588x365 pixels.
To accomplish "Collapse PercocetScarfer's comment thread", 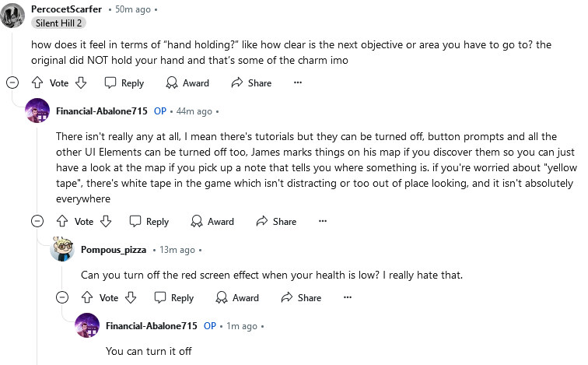I will 12,82.
